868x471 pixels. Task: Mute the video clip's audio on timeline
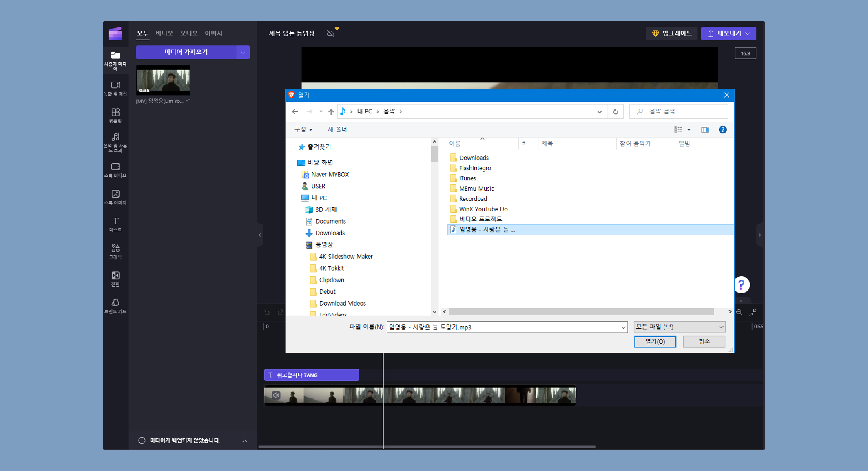[x=276, y=395]
